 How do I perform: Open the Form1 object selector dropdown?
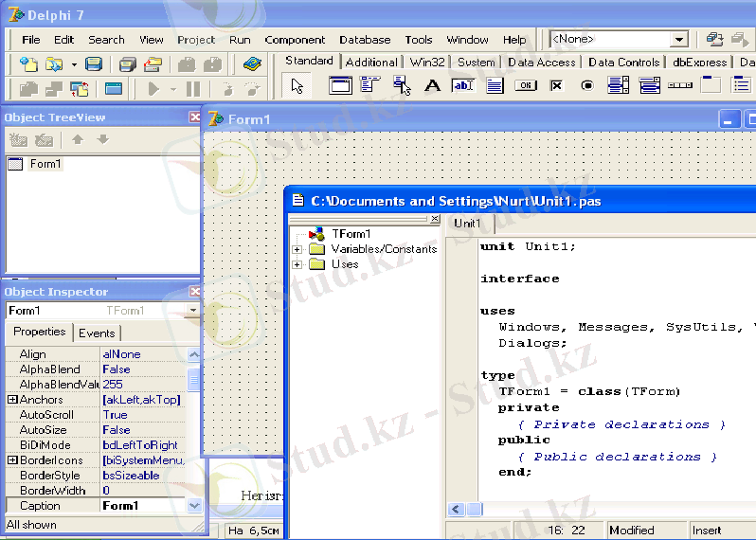point(193,311)
